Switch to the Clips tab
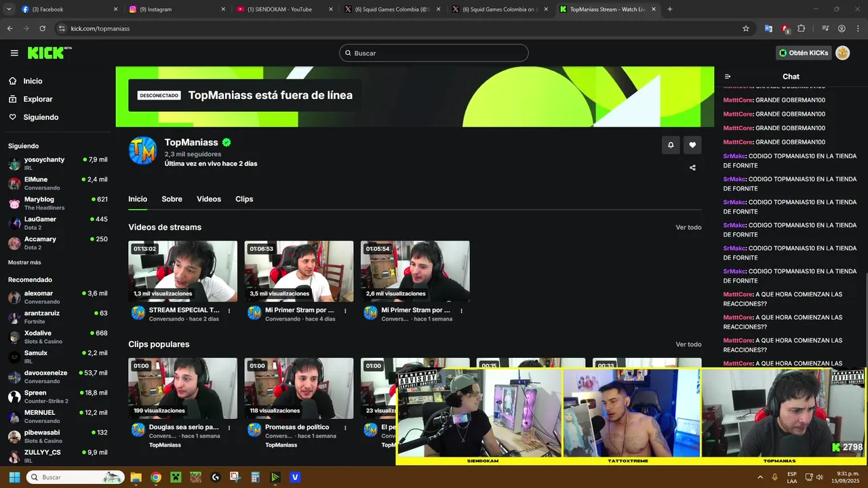868x488 pixels. pos(244,199)
